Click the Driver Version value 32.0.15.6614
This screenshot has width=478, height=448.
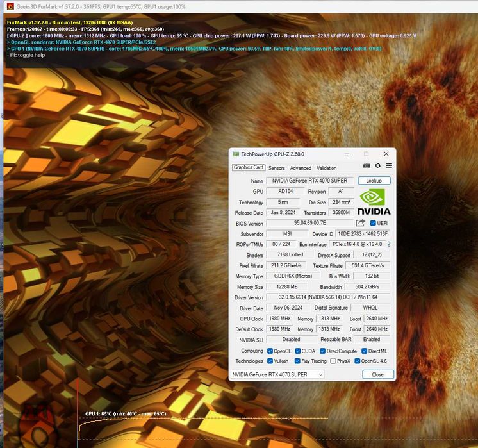coord(328,297)
